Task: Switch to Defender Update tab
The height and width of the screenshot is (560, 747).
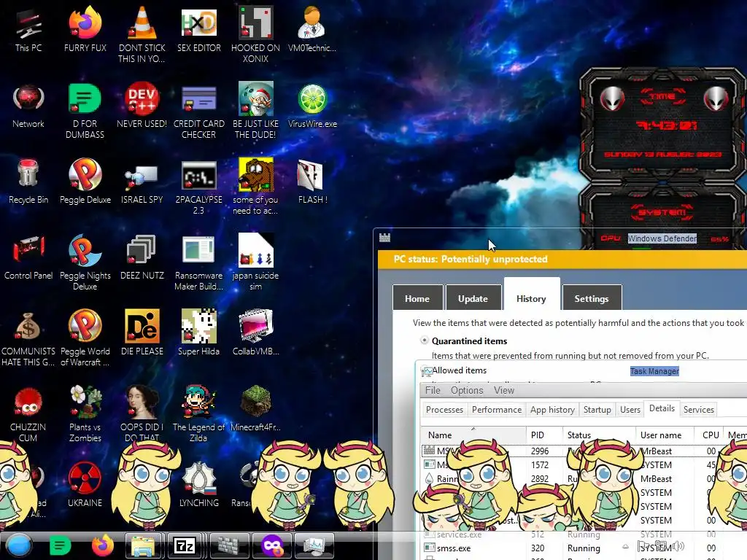Action: (x=473, y=298)
